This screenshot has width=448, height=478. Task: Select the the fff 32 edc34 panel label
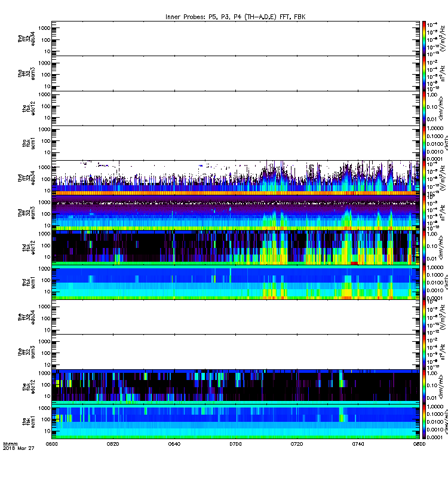[26, 317]
